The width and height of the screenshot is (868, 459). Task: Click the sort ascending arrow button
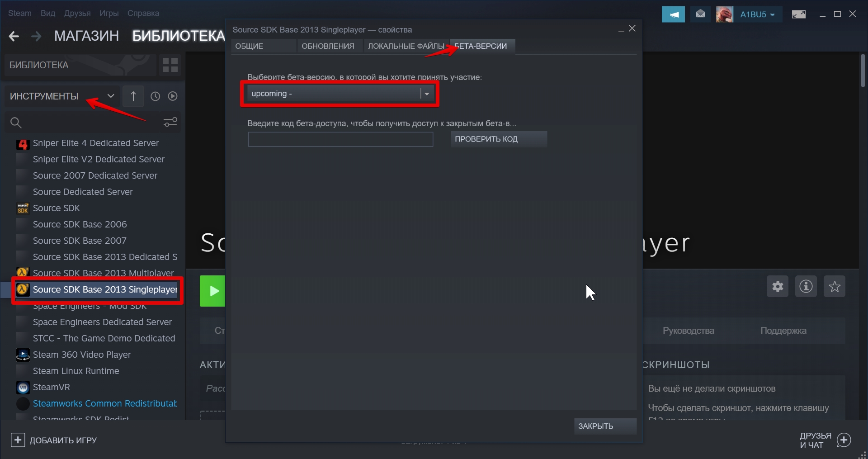tap(133, 96)
